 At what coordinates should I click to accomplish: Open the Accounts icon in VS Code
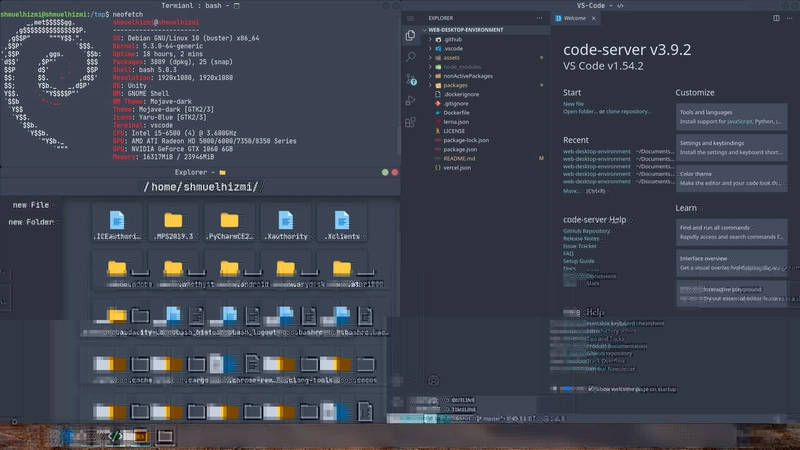[x=433, y=381]
